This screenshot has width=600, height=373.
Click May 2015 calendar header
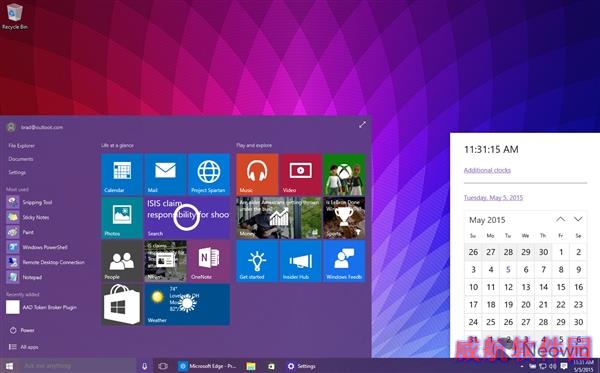487,220
